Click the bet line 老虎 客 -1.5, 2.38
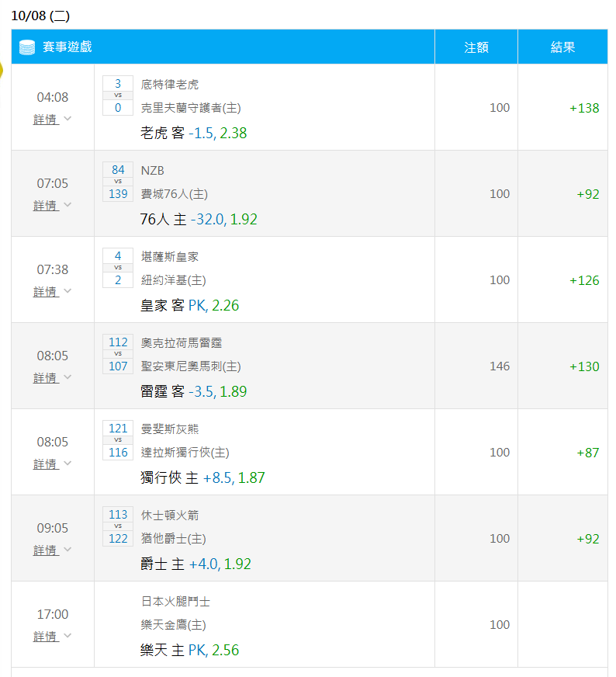 pos(194,133)
